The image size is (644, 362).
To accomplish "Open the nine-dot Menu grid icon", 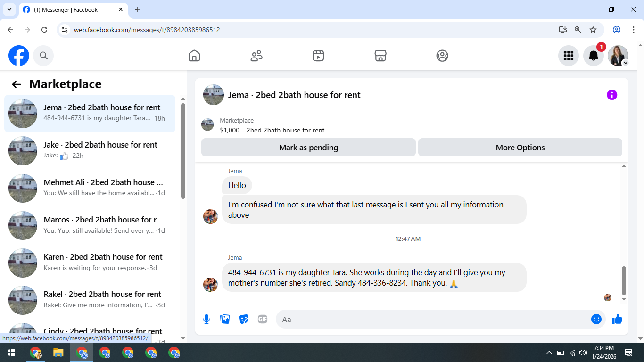I will click(569, 56).
